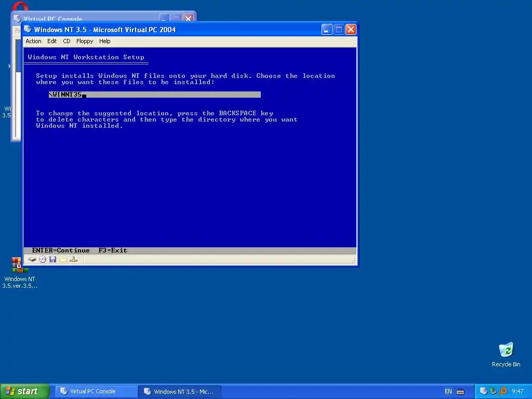The width and height of the screenshot is (532, 399).
Task: Click the network adapter status icon
Action: point(74,260)
